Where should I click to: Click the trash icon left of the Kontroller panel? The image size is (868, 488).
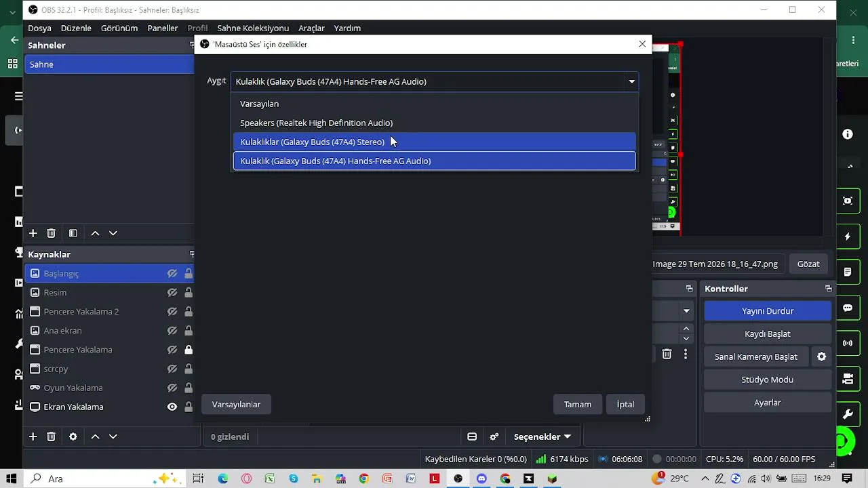pos(667,354)
